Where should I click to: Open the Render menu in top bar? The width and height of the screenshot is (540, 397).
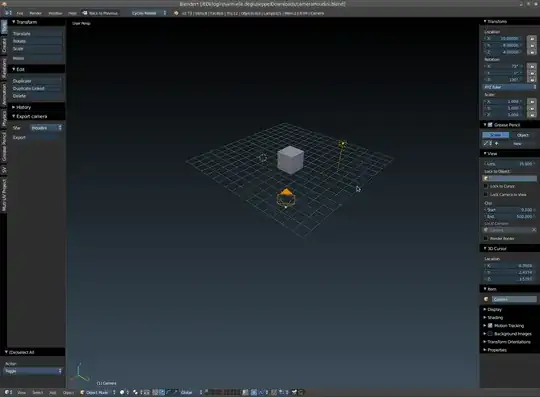(x=35, y=13)
